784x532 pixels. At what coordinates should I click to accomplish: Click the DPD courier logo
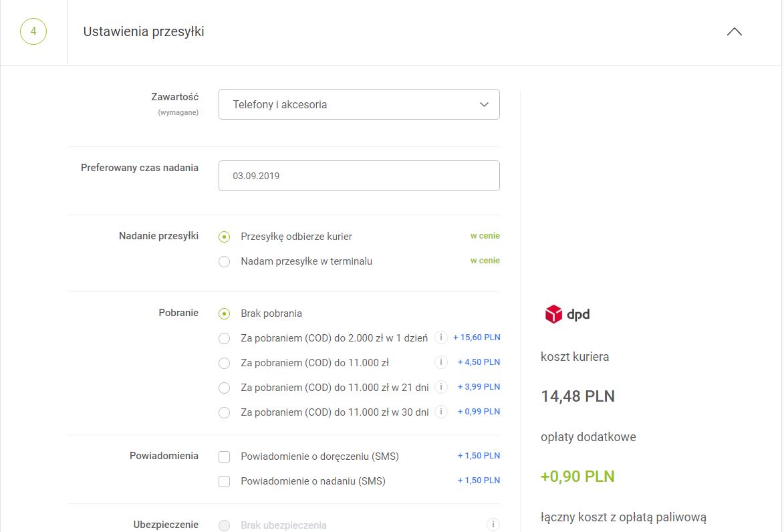pyautogui.click(x=567, y=314)
